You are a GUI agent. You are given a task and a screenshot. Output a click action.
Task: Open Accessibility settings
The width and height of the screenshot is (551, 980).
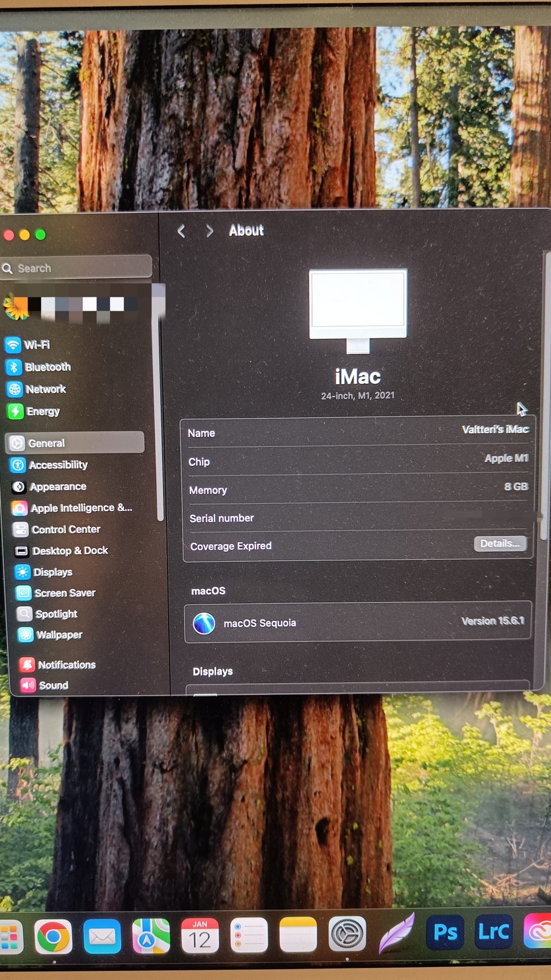(49, 464)
